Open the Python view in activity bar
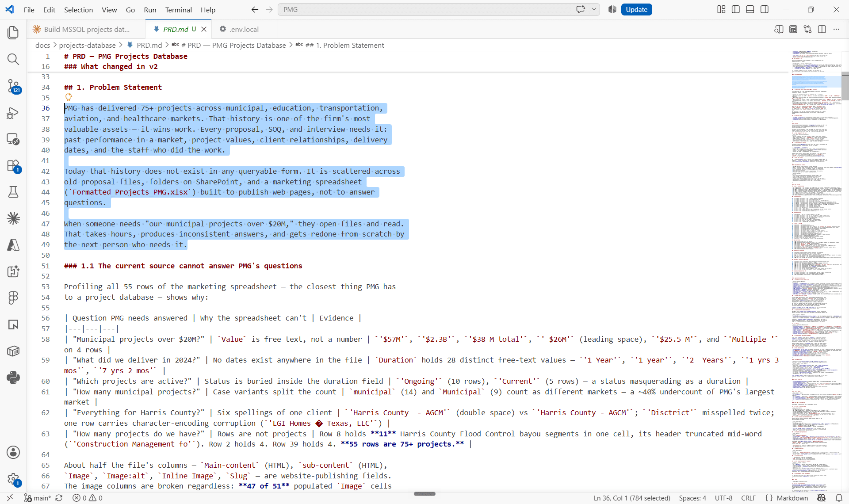Image resolution: width=849 pixels, height=504 pixels. tap(13, 378)
